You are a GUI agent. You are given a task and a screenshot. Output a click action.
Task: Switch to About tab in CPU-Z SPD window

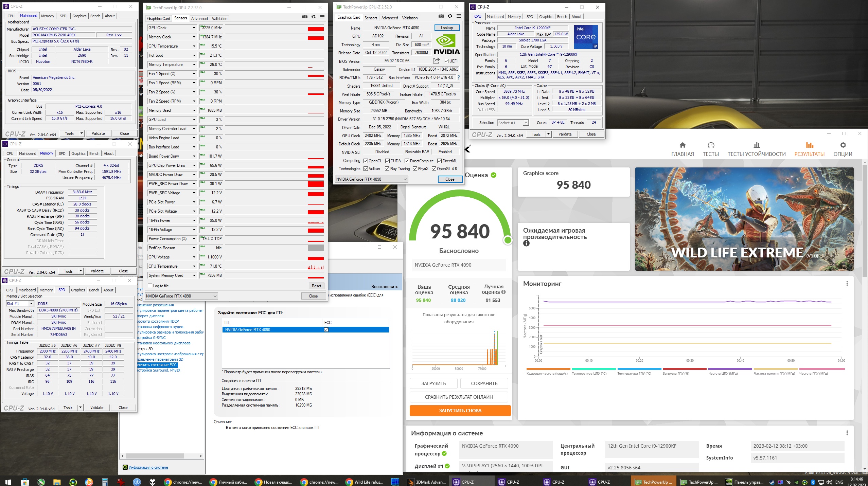point(108,290)
